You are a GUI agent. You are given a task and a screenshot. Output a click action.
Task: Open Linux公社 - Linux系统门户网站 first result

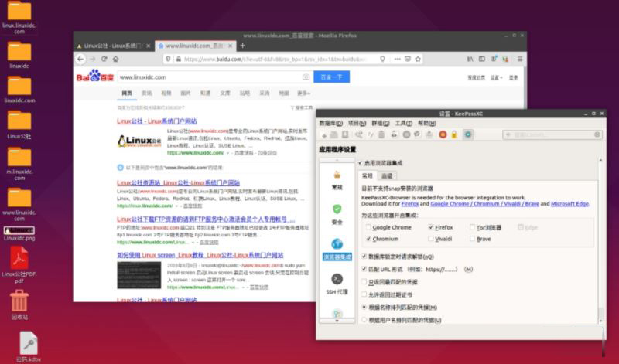[157, 121]
